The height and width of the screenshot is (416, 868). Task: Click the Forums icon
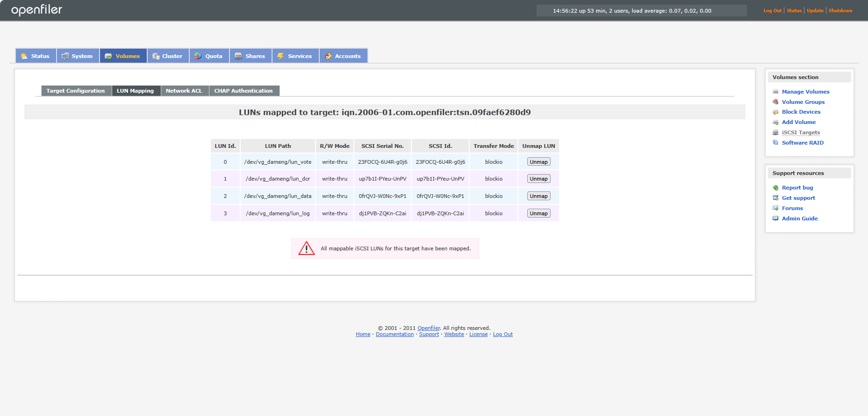pos(775,208)
